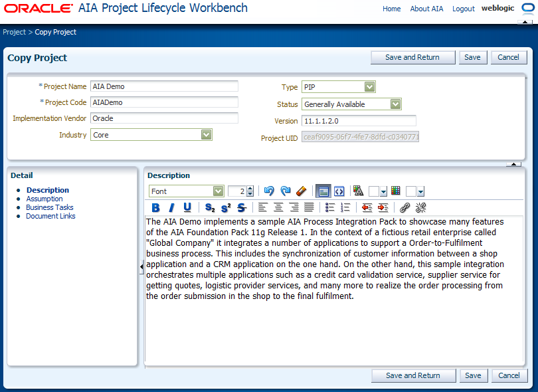Collapse the Detail panel with splitter arrow

coord(141,266)
